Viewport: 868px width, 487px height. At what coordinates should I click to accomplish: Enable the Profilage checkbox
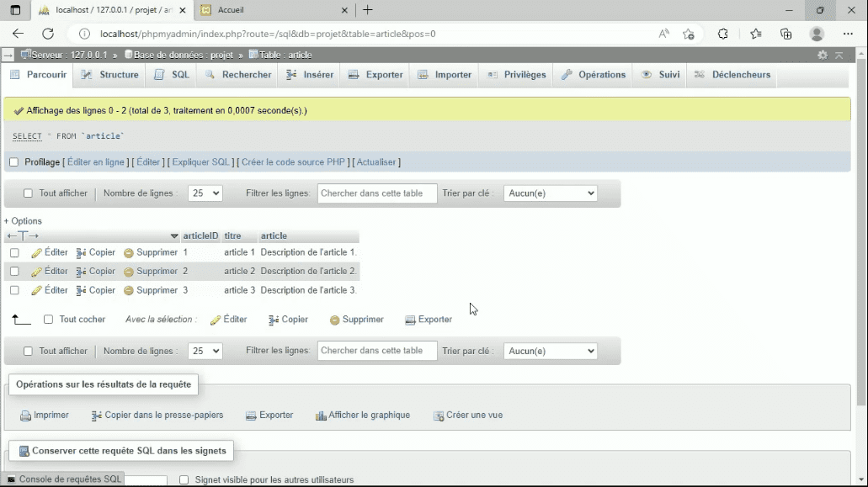pyautogui.click(x=13, y=161)
